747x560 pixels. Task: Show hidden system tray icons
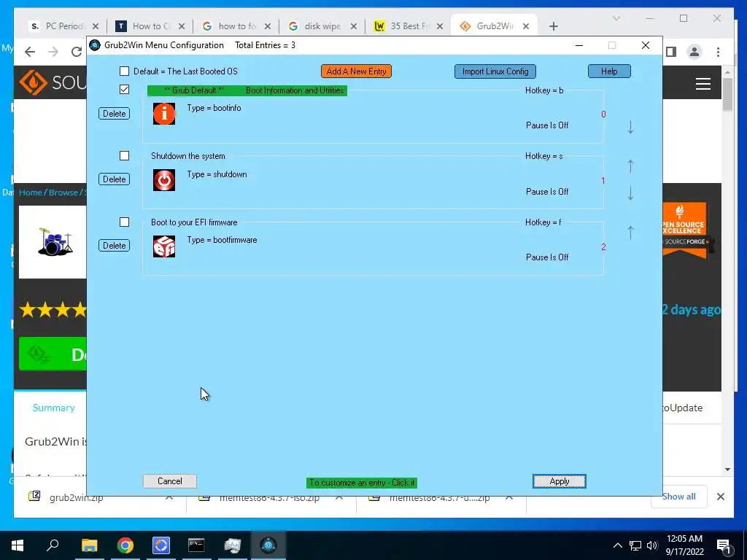617,545
